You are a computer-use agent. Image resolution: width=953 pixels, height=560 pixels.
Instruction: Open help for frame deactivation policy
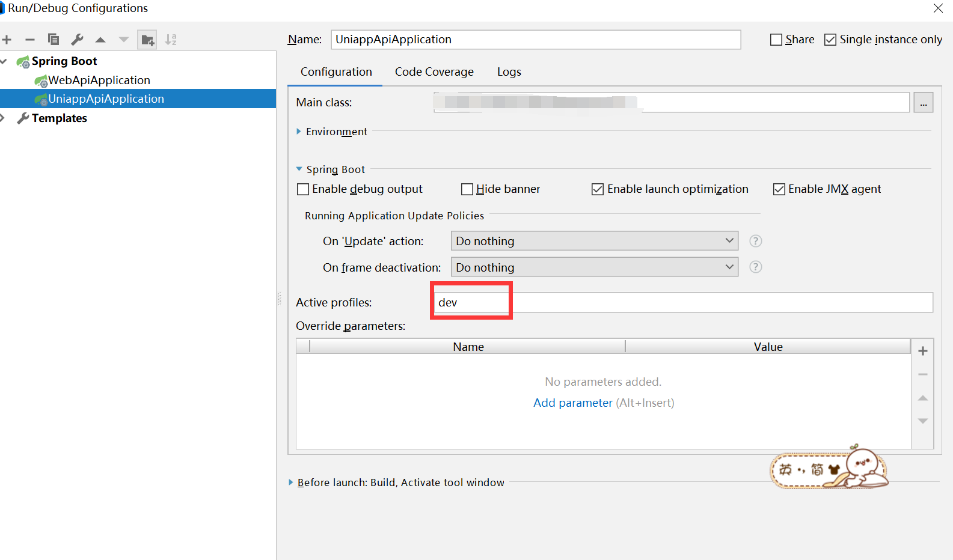pos(756,267)
